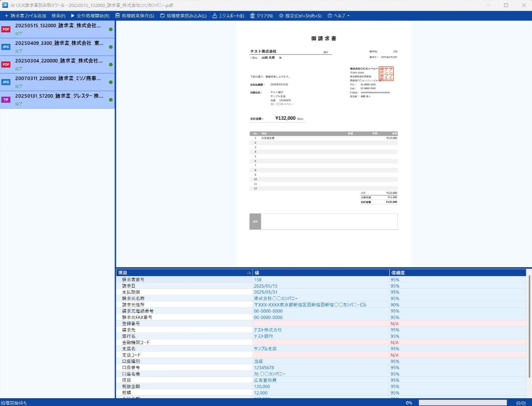Start all processing with 全件処理開始 play icon
This screenshot has width=532, height=406.
[73, 16]
